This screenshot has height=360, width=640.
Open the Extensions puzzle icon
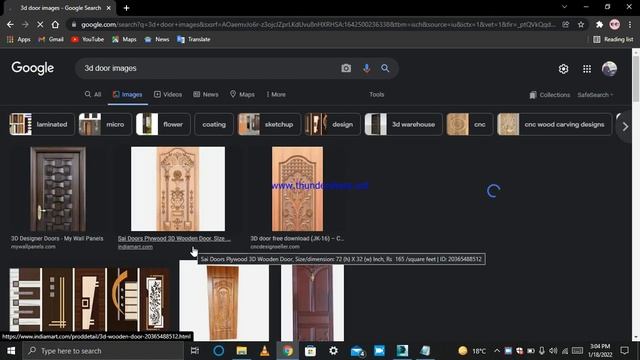pos(599,24)
